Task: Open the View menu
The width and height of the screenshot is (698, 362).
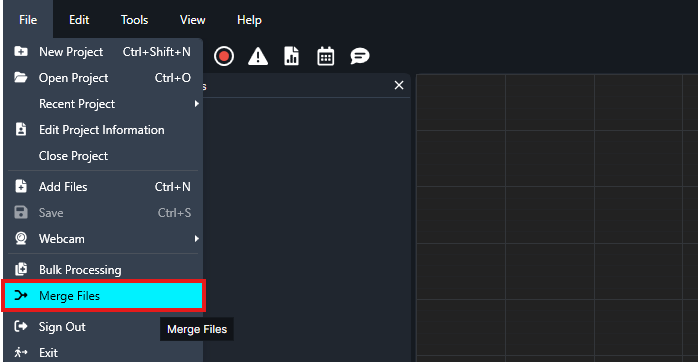Action: tap(192, 20)
